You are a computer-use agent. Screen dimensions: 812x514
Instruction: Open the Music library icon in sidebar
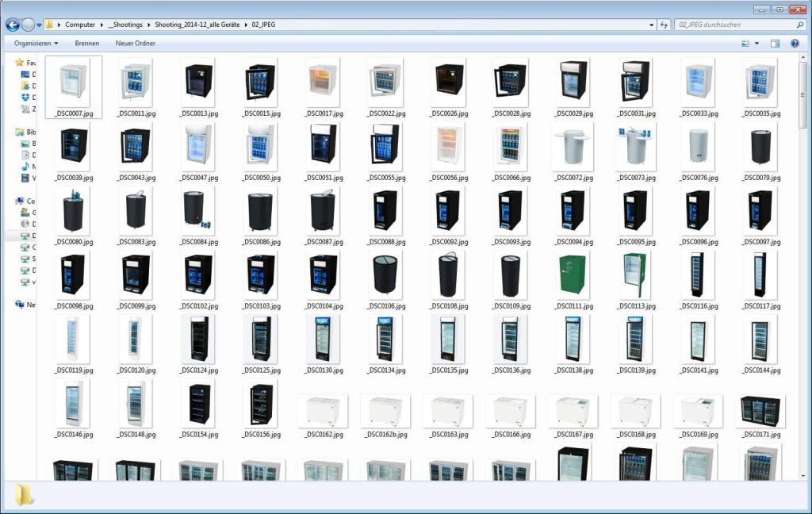tap(25, 167)
